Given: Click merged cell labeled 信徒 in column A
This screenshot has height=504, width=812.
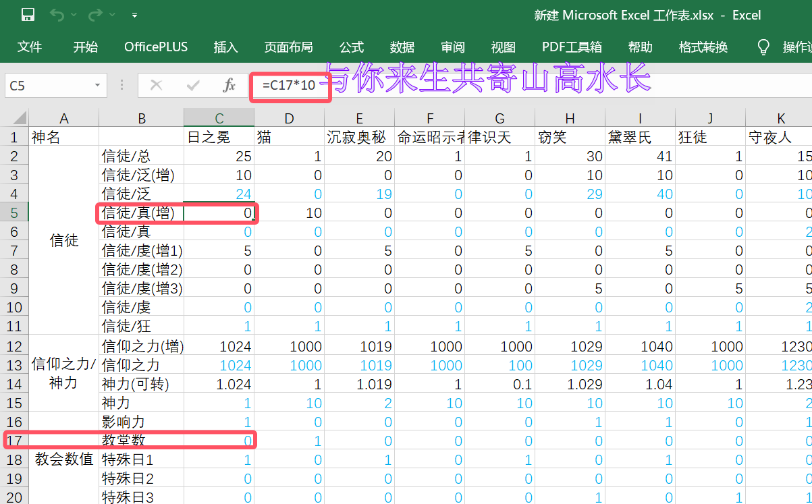Looking at the screenshot, I should [64, 241].
